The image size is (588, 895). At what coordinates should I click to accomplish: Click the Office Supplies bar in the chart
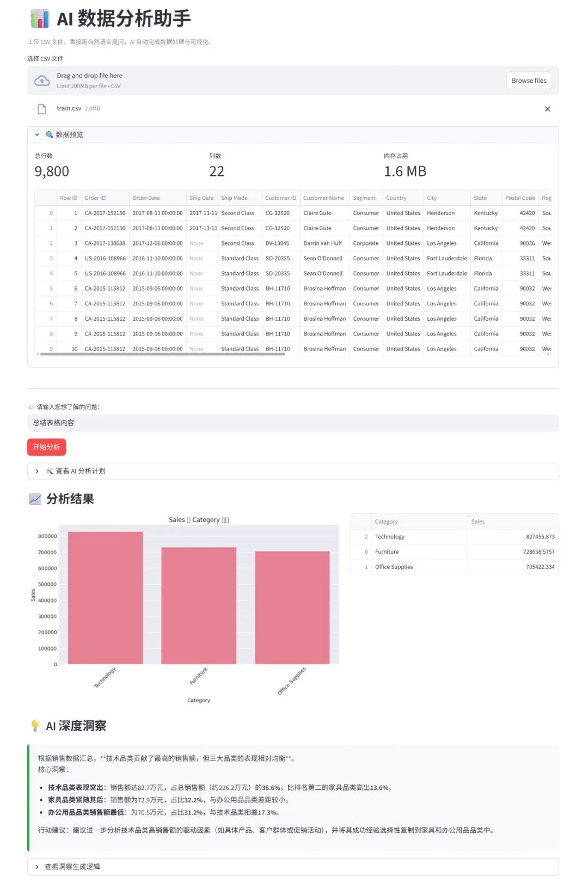click(x=292, y=608)
